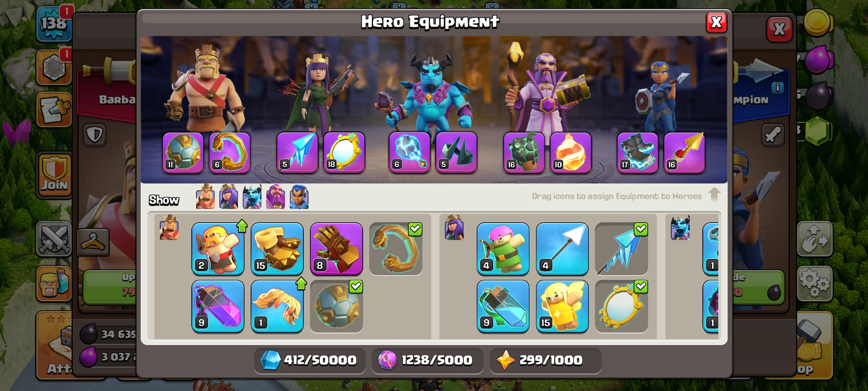This screenshot has height=391, width=868.
Task: Close the Hero Equipment window
Action: coord(716,22)
